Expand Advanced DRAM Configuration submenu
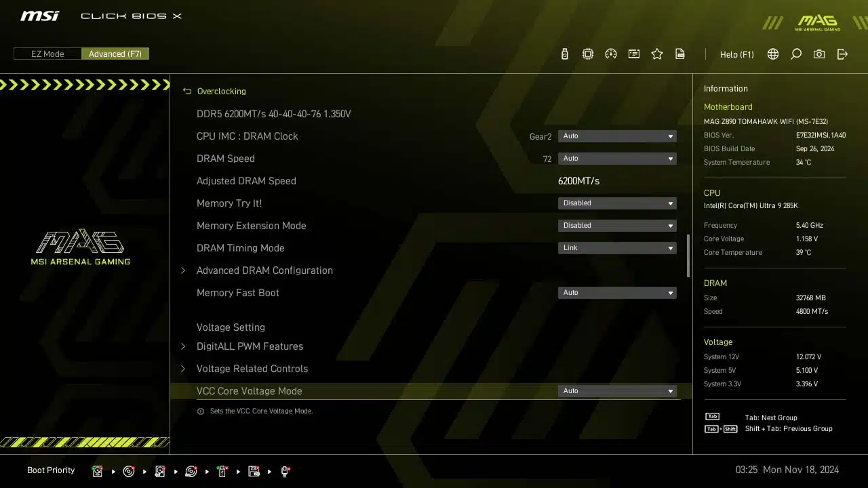 pyautogui.click(x=264, y=270)
